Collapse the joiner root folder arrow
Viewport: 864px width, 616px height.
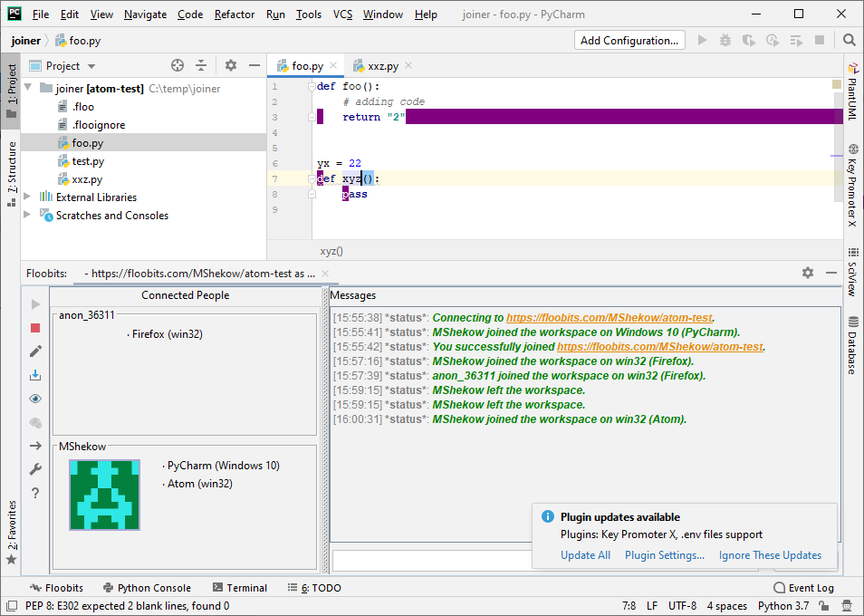(28, 88)
